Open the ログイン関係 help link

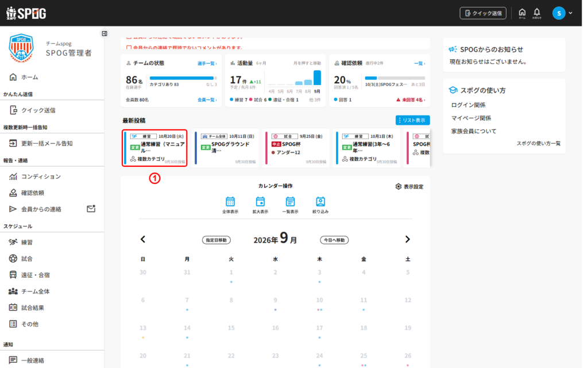point(468,105)
